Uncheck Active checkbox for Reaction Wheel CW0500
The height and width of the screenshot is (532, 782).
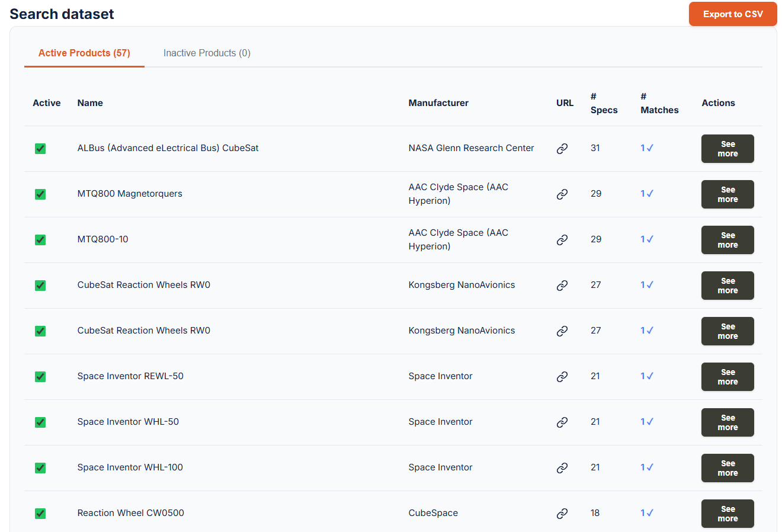click(40, 514)
